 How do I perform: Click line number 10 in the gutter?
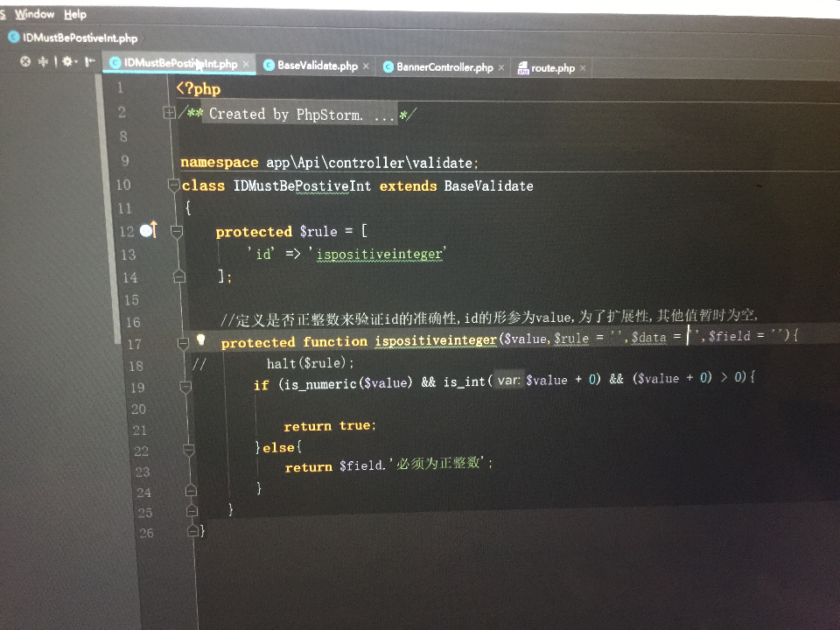tap(123, 185)
